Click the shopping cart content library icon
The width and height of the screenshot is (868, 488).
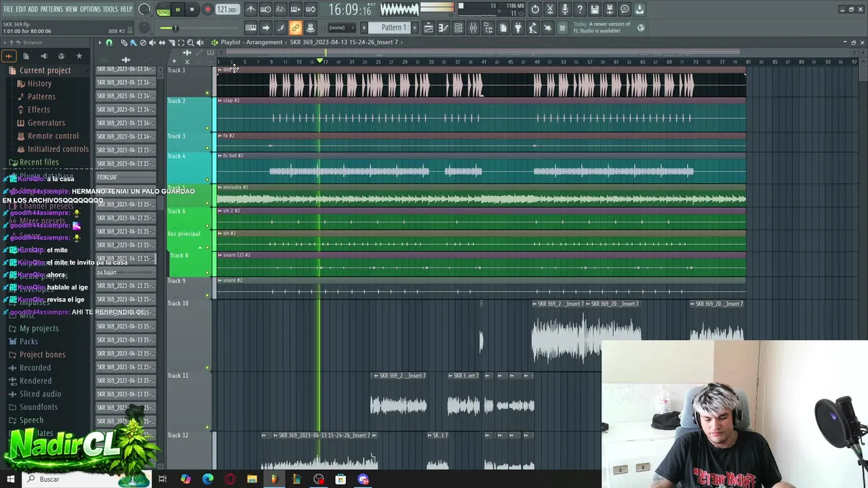pos(562,28)
